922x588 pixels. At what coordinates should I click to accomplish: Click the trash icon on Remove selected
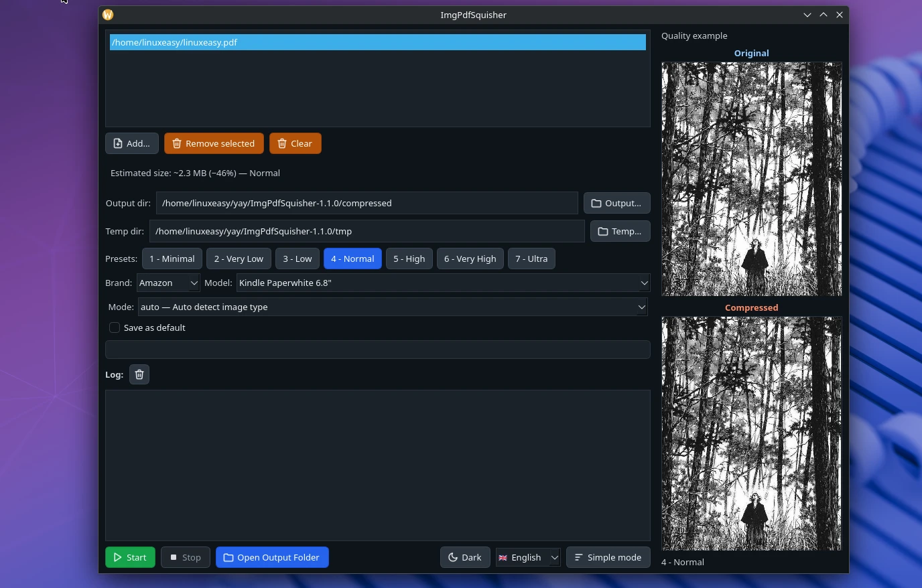click(x=177, y=143)
